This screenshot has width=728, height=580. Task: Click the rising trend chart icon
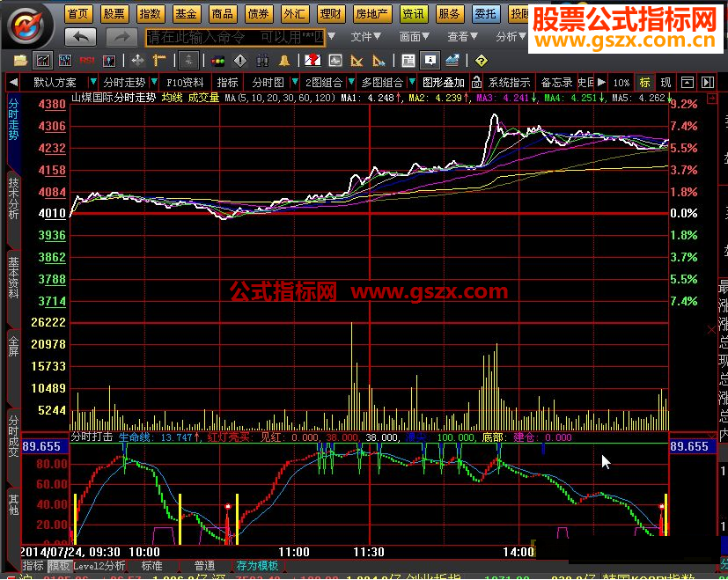point(452,61)
